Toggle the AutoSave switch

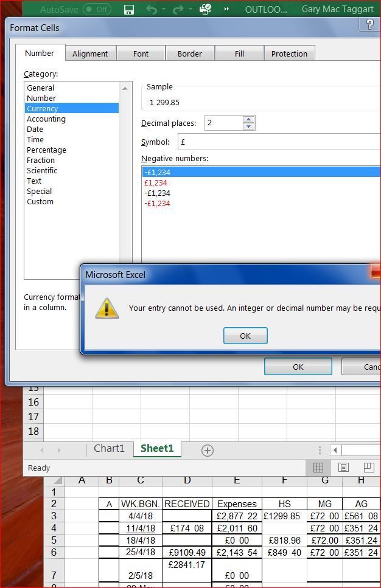point(97,9)
